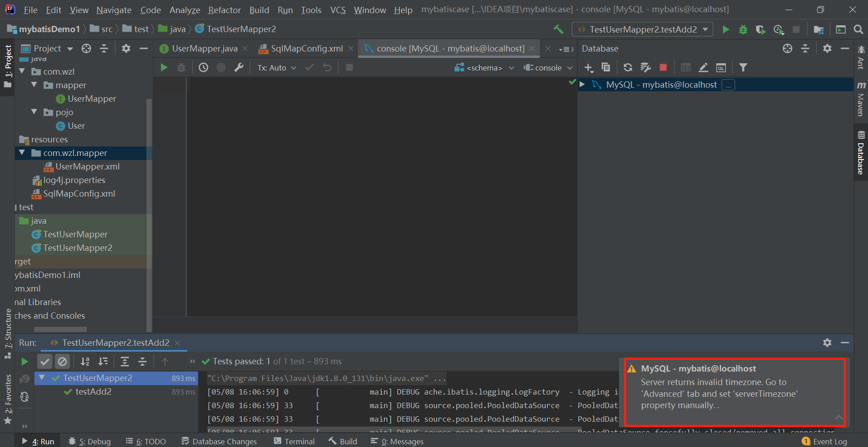
Task: Expand all test results in Run toolbar
Action: (x=124, y=362)
